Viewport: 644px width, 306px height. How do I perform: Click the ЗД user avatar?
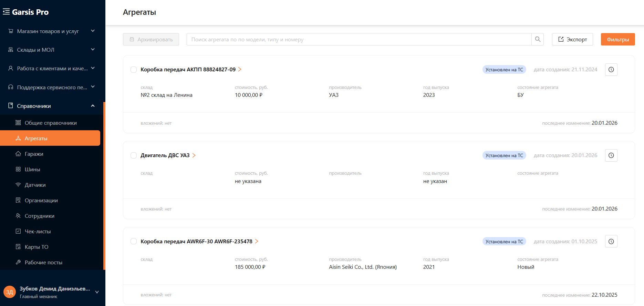[10, 292]
